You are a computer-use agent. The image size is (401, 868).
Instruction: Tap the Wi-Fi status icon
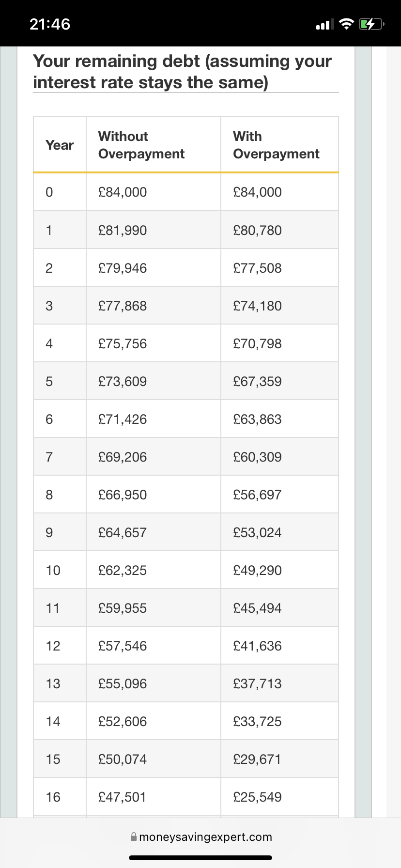click(x=346, y=24)
